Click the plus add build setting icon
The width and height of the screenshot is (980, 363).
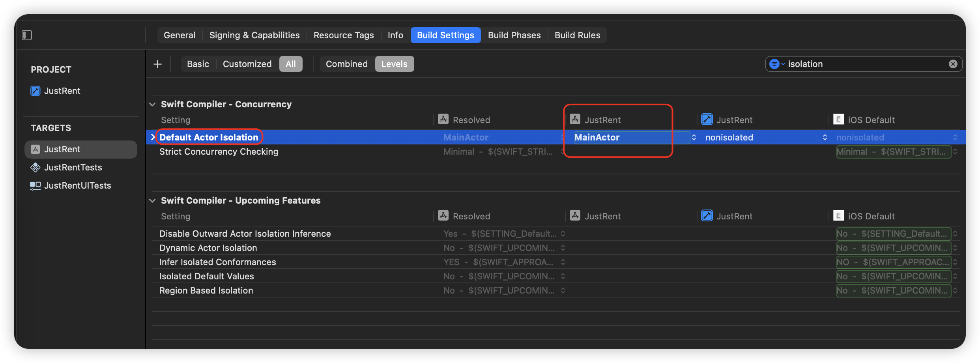157,64
